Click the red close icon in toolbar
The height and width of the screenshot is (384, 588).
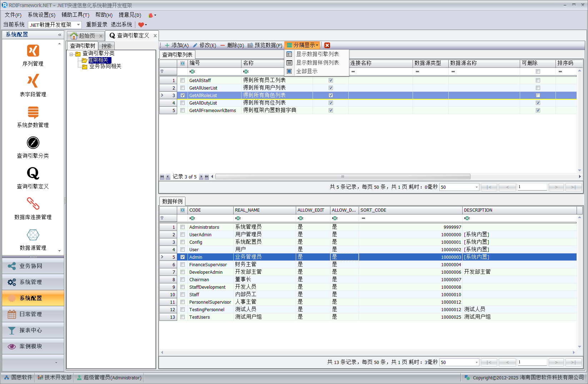(x=327, y=45)
